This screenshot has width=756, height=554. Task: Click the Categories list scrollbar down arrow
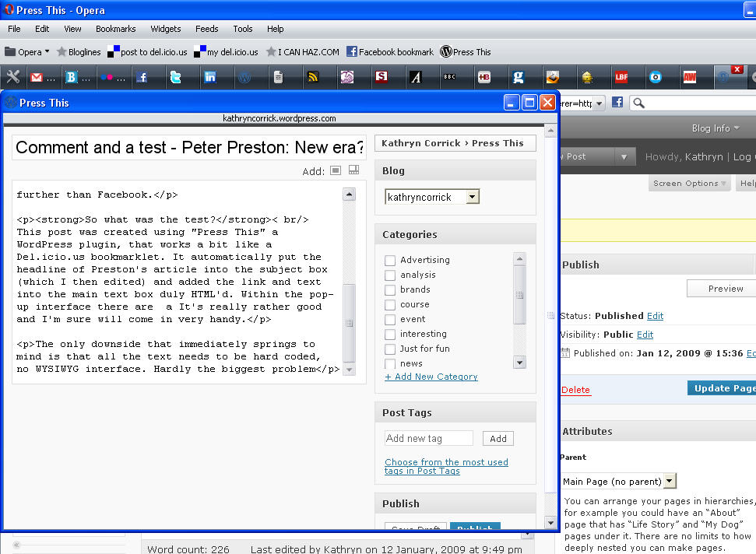519,363
